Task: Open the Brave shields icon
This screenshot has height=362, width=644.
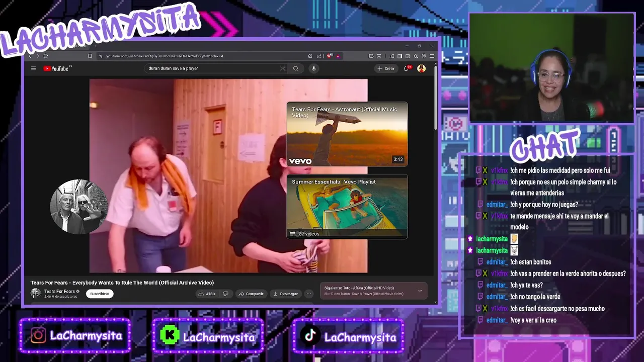Action: point(329,56)
